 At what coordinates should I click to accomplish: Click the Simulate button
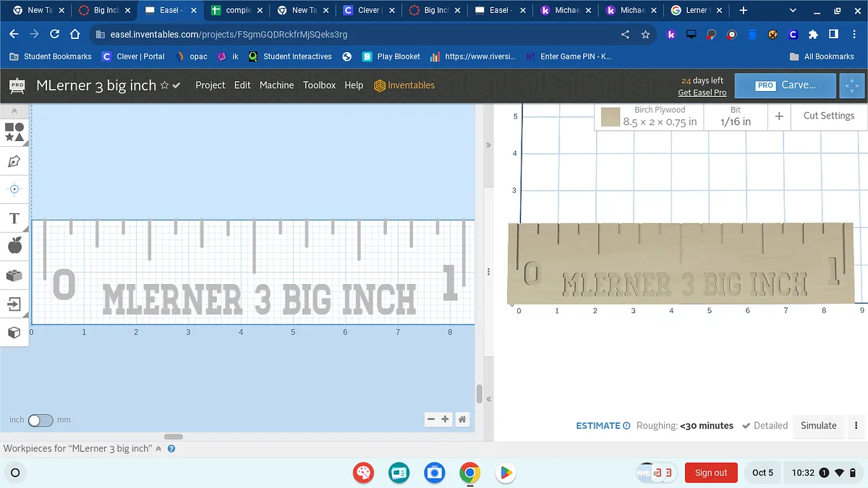coord(818,426)
